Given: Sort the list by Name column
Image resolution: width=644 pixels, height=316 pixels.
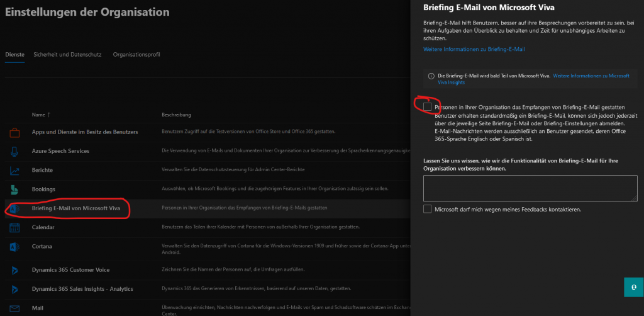Looking at the screenshot, I should tap(41, 115).
